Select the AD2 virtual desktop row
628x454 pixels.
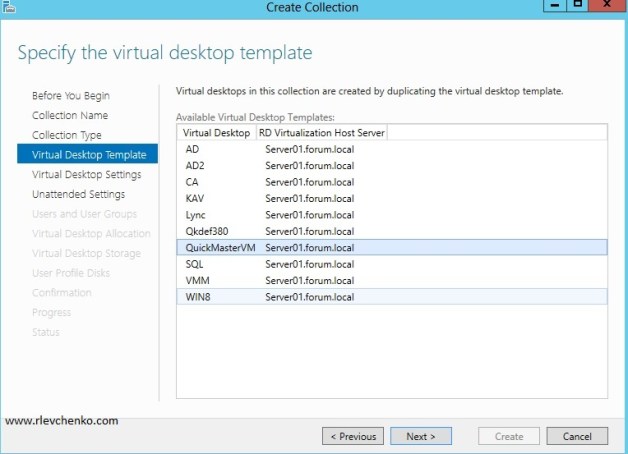point(392,166)
